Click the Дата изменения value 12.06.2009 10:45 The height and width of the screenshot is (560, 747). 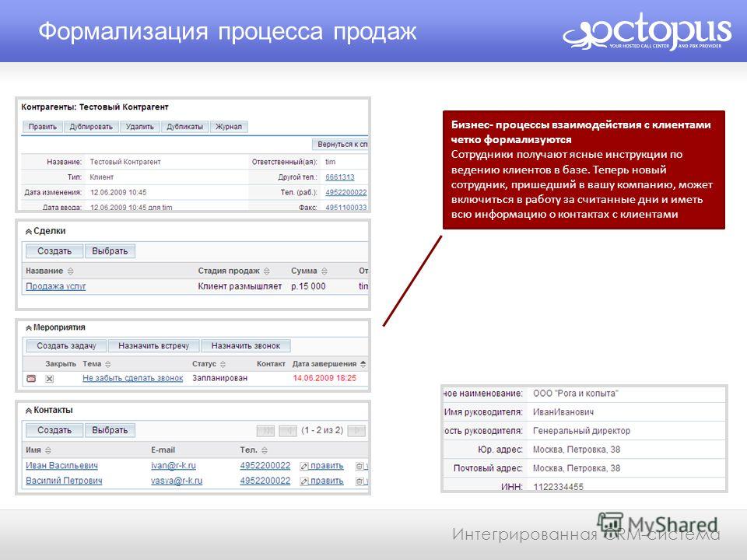pos(118,192)
